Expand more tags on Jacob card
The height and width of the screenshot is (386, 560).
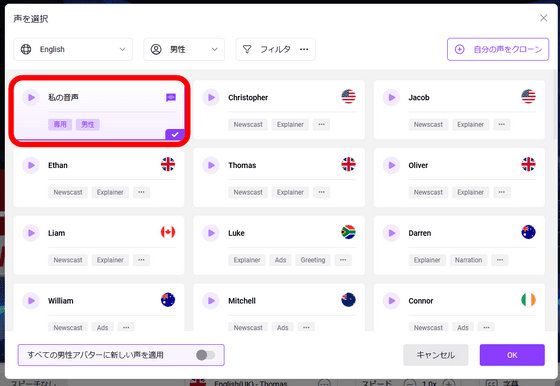click(502, 124)
